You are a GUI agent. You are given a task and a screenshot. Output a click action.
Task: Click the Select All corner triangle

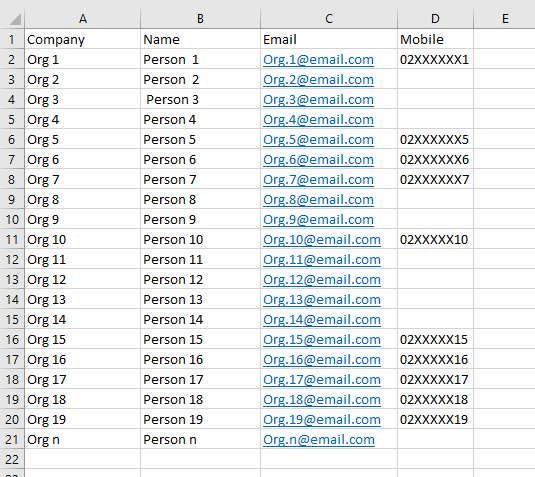point(15,19)
